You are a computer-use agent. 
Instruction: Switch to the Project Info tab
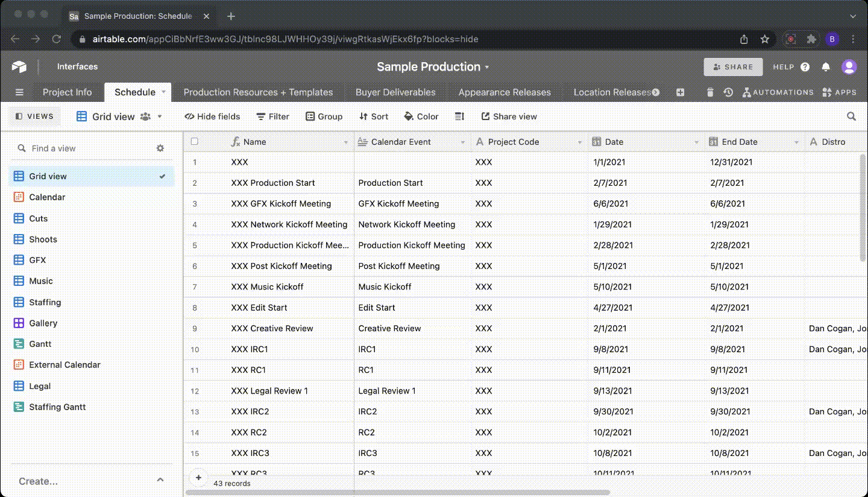tap(67, 92)
